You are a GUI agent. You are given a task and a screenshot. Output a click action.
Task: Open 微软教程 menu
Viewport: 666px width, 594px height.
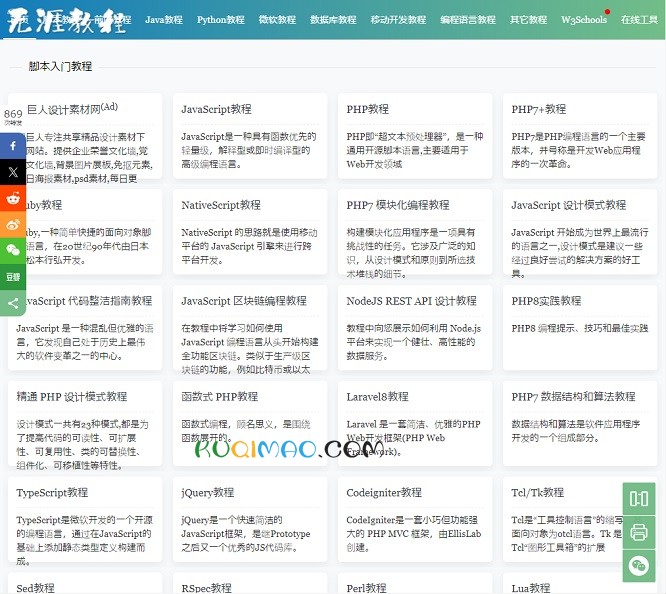tap(277, 20)
